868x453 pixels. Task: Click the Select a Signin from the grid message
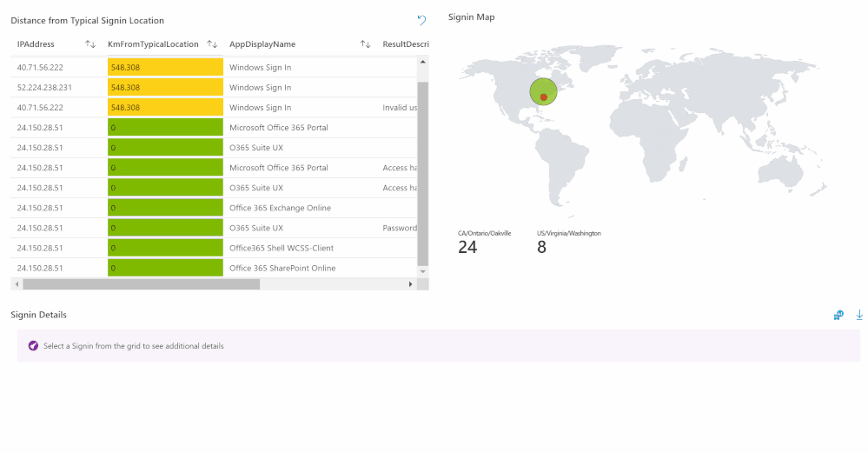(134, 345)
